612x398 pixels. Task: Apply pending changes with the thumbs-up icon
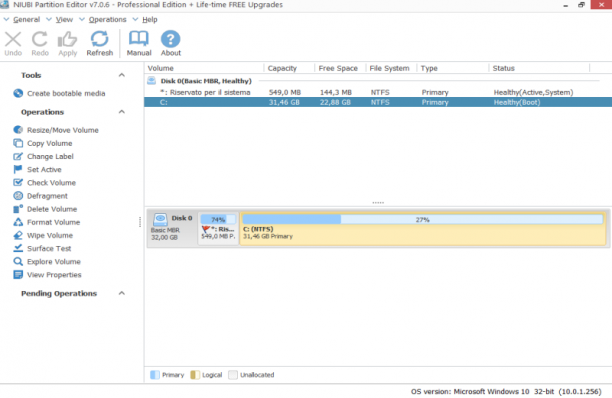67,40
